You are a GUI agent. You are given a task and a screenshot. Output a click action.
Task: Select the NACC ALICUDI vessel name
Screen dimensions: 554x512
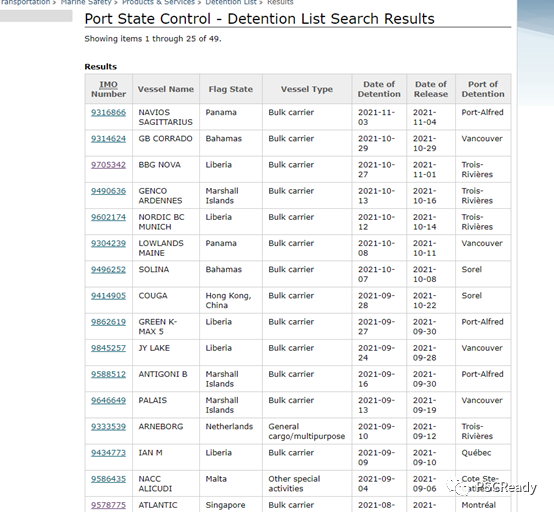click(155, 484)
